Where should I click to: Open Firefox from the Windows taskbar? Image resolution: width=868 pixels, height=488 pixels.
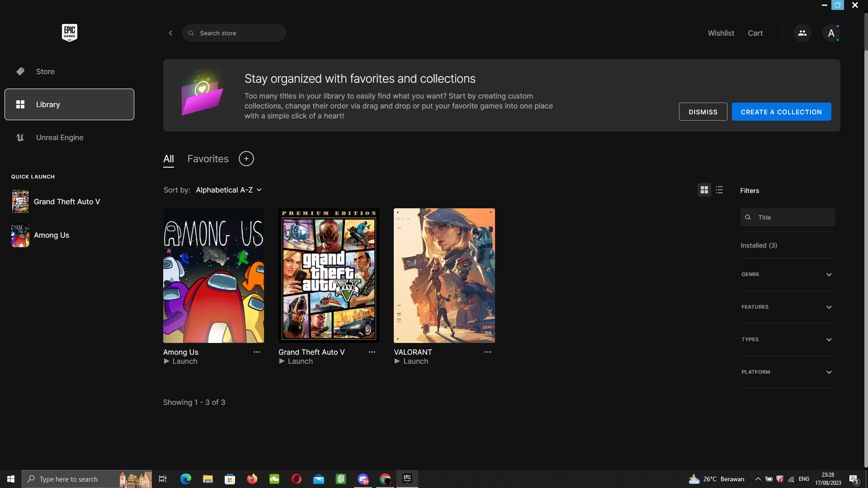tap(252, 479)
